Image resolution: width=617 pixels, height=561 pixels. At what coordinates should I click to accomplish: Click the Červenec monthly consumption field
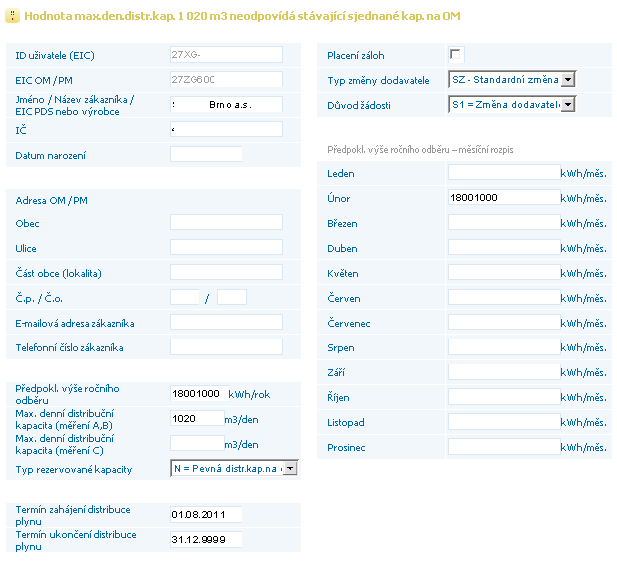[504, 322]
